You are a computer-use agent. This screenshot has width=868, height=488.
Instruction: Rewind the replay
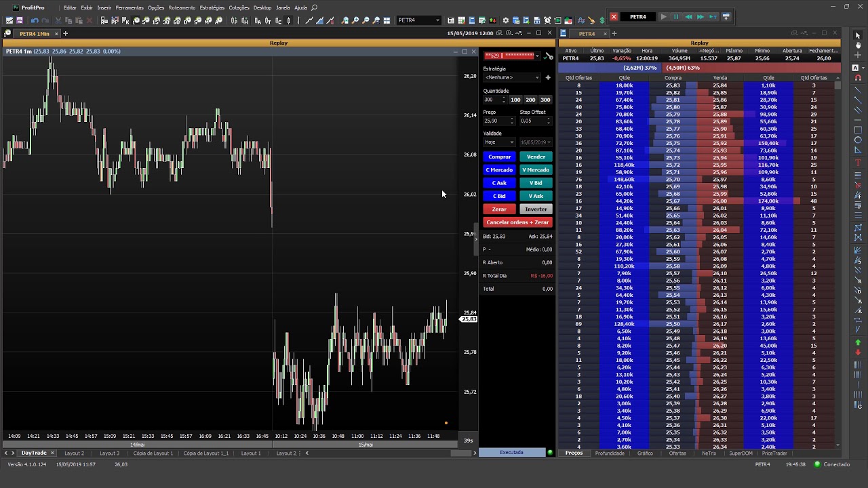688,17
